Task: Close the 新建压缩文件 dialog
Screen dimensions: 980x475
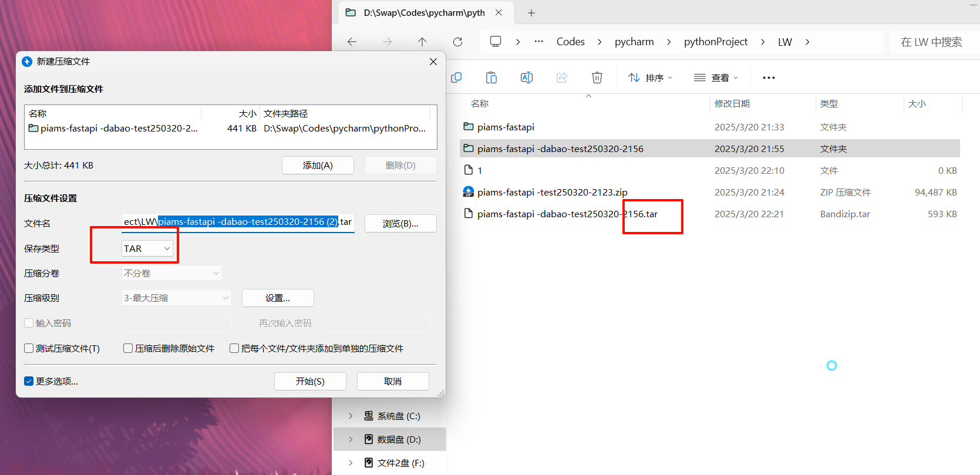Action: coord(433,62)
